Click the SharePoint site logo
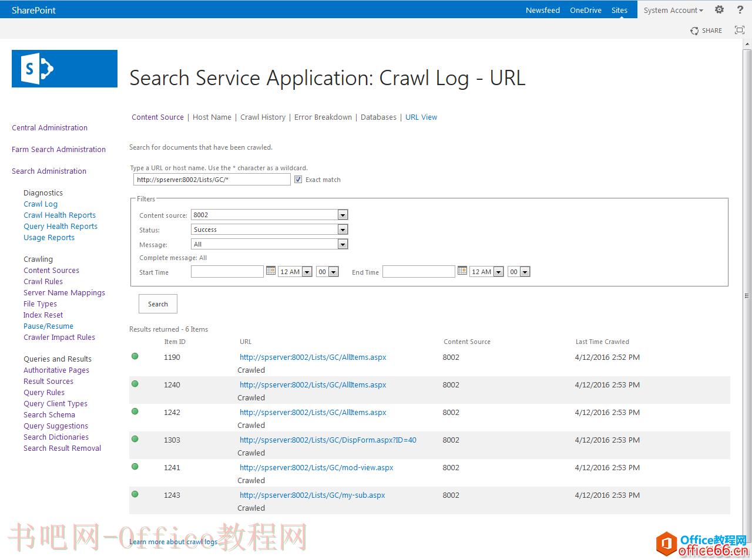The height and width of the screenshot is (560, 752). click(65, 69)
